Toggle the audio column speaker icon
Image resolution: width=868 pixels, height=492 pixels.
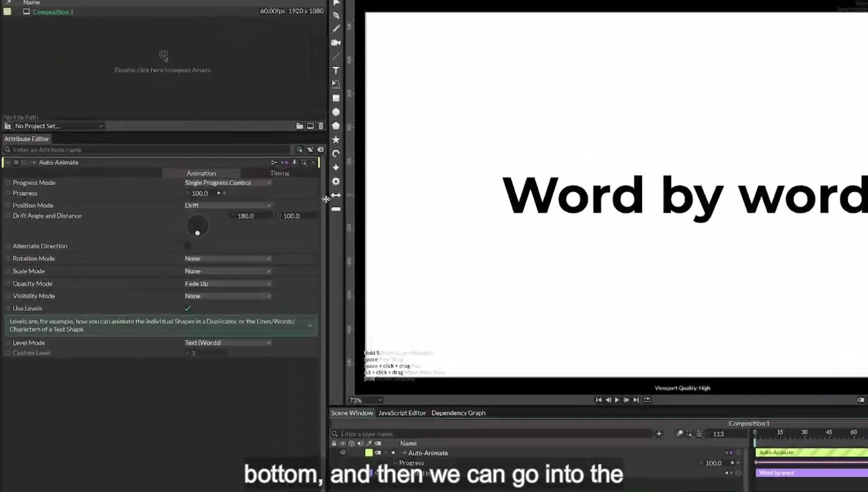click(360, 444)
